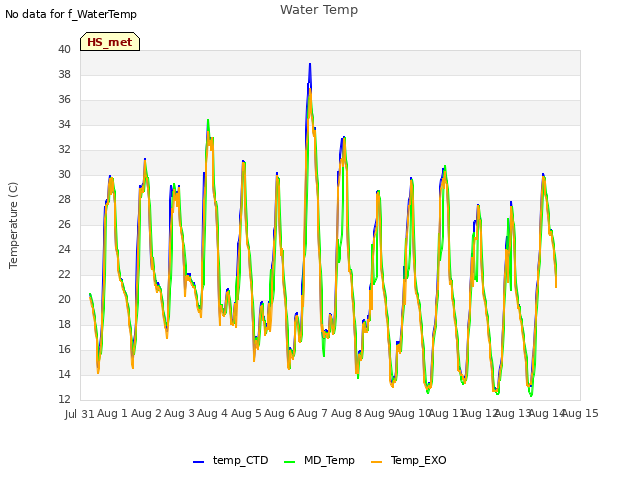Click the Water Temp chart title
Viewport: 640px width, 480px height.
319,10
